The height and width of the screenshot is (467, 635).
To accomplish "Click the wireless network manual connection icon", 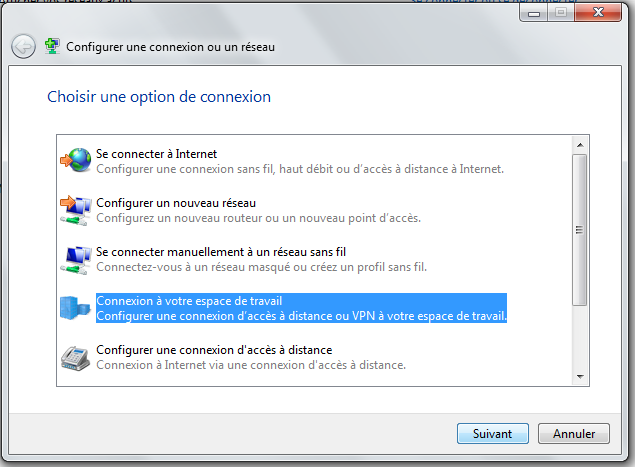I will click(76, 259).
